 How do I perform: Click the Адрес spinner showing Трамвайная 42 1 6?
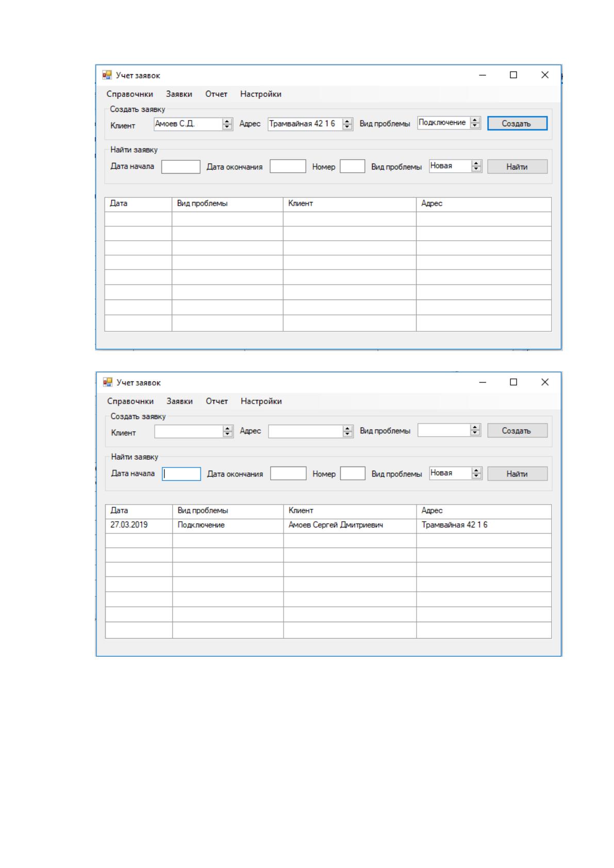click(x=347, y=124)
